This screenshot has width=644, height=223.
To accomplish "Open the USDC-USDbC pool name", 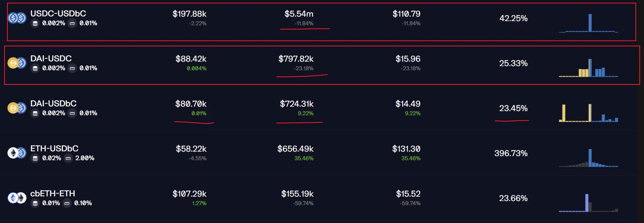I will (x=58, y=14).
